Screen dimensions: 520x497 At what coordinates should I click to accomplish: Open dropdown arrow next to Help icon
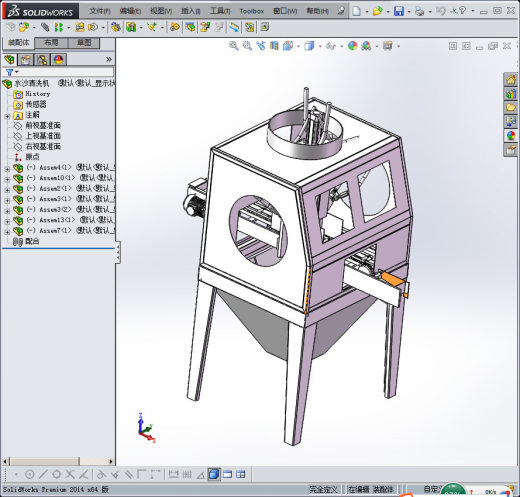tap(473, 11)
